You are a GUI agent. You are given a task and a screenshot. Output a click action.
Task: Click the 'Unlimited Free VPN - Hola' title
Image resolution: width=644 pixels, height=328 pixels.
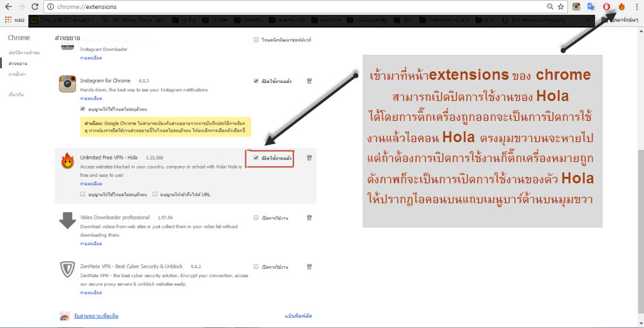point(109,158)
